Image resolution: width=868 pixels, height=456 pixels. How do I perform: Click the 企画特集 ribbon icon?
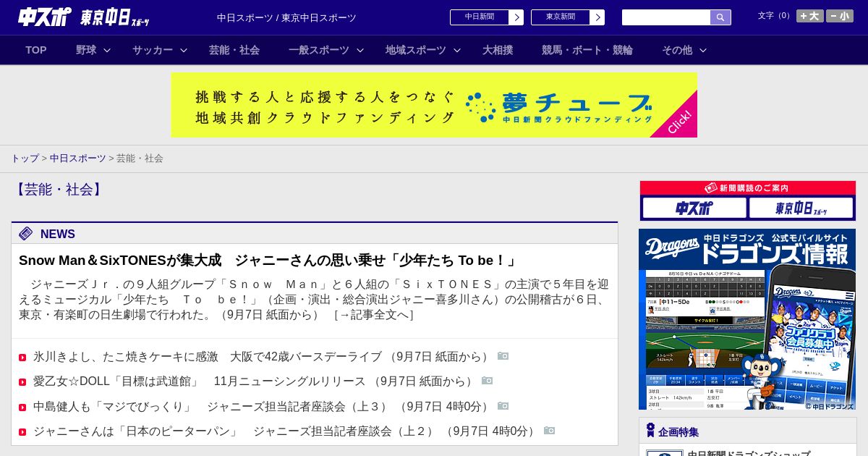pyautogui.click(x=650, y=431)
